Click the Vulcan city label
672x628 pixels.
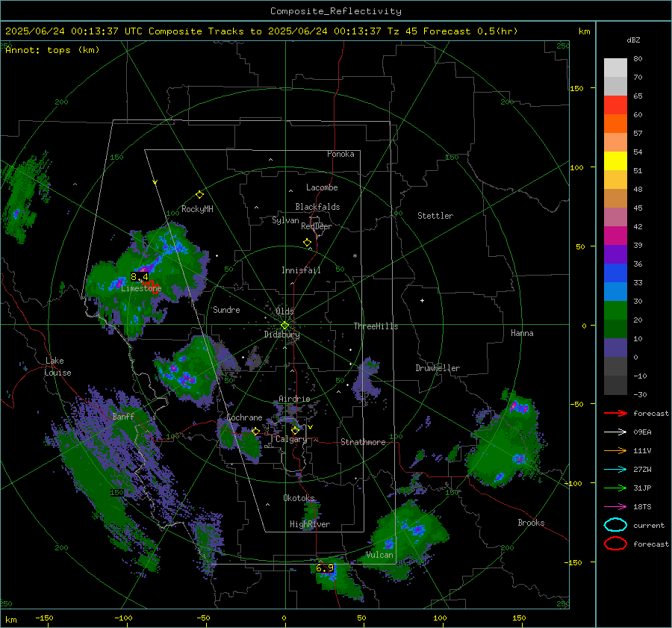click(x=380, y=555)
